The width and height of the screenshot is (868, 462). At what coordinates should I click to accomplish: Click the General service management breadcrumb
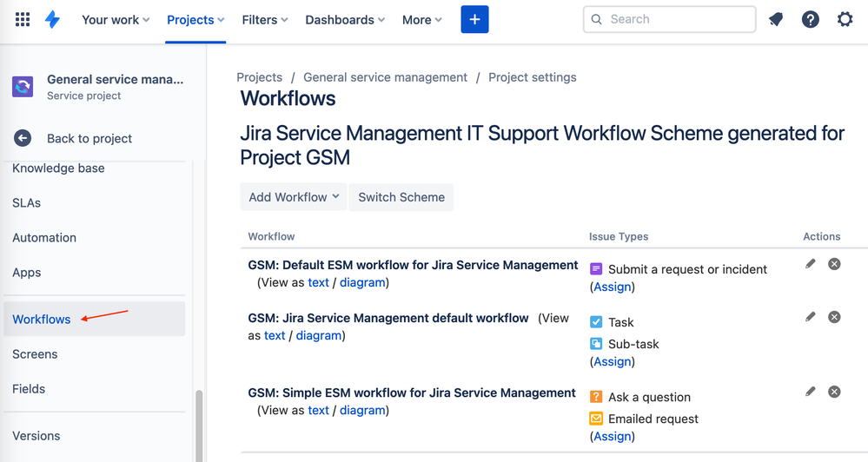tap(385, 77)
